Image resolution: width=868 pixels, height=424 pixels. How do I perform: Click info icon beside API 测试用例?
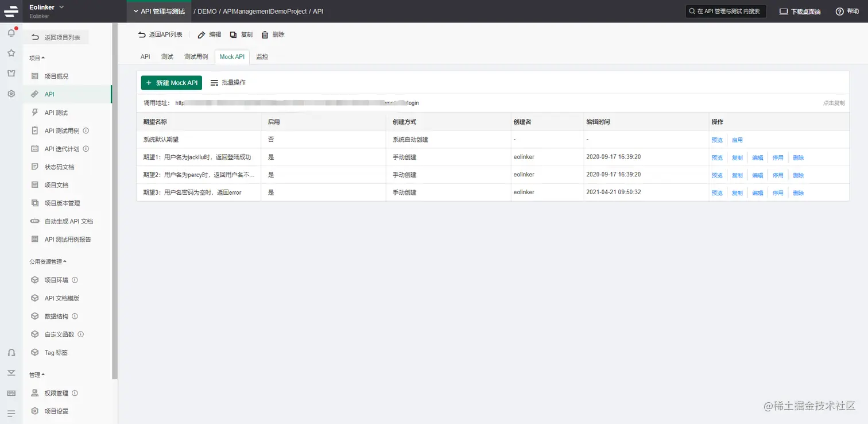pos(86,131)
